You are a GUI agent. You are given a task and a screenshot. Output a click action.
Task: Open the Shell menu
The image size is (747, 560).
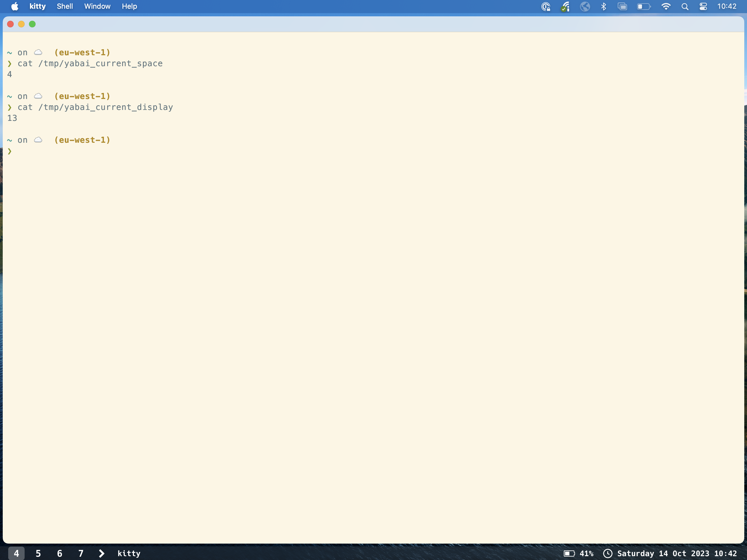coord(65,6)
